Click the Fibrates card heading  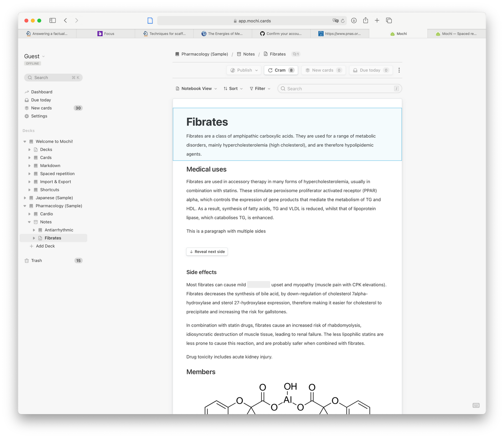[207, 122]
